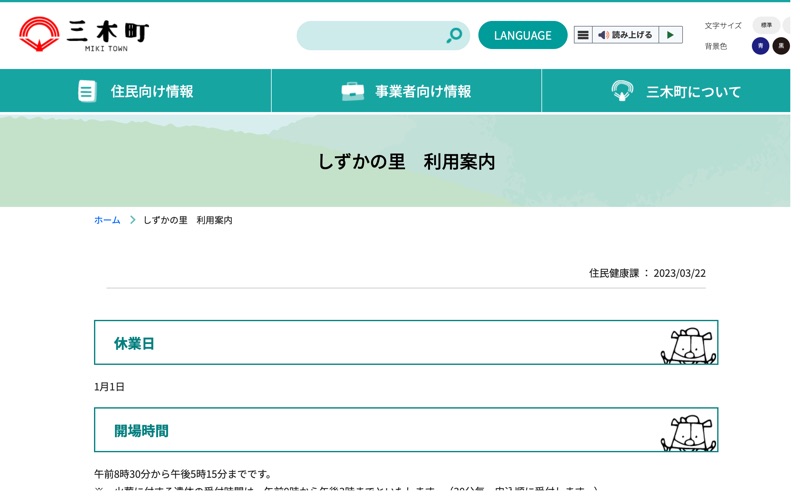
Task: Click the Miki Town logo
Action: click(84, 34)
